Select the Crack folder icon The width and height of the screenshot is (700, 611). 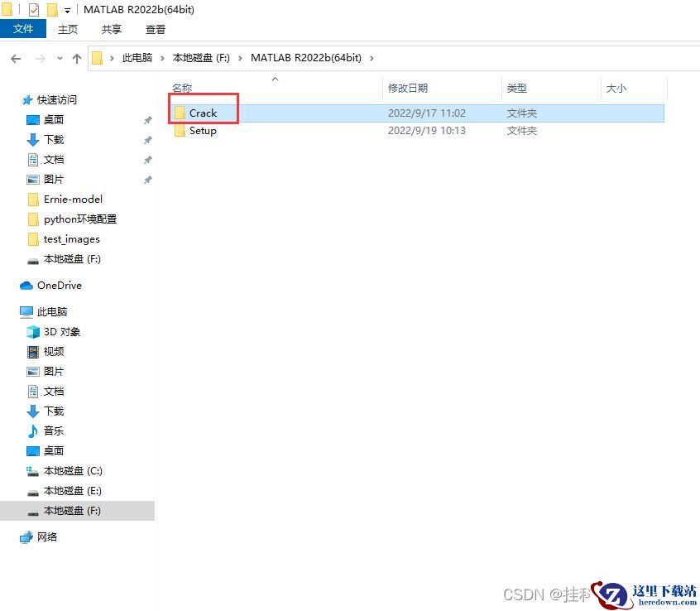click(180, 113)
